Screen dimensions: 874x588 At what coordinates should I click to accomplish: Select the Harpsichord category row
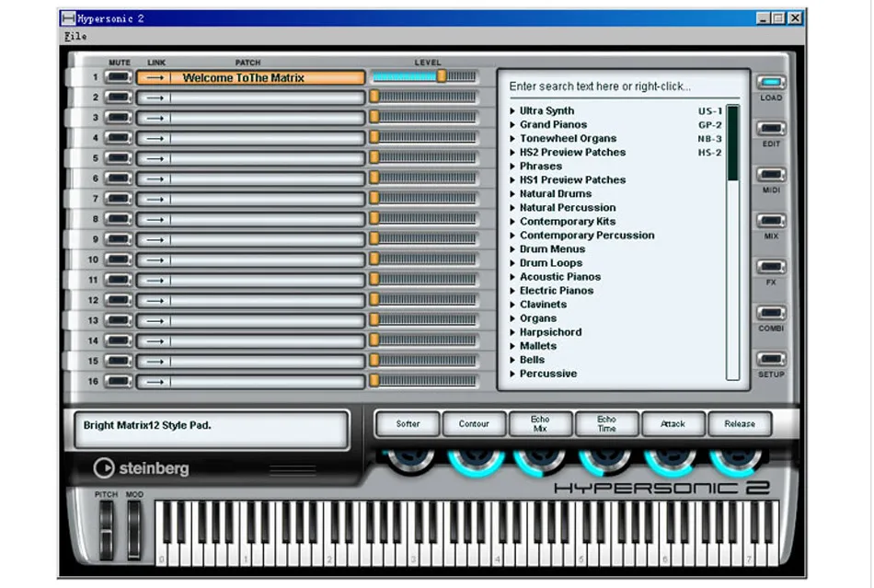click(615, 332)
